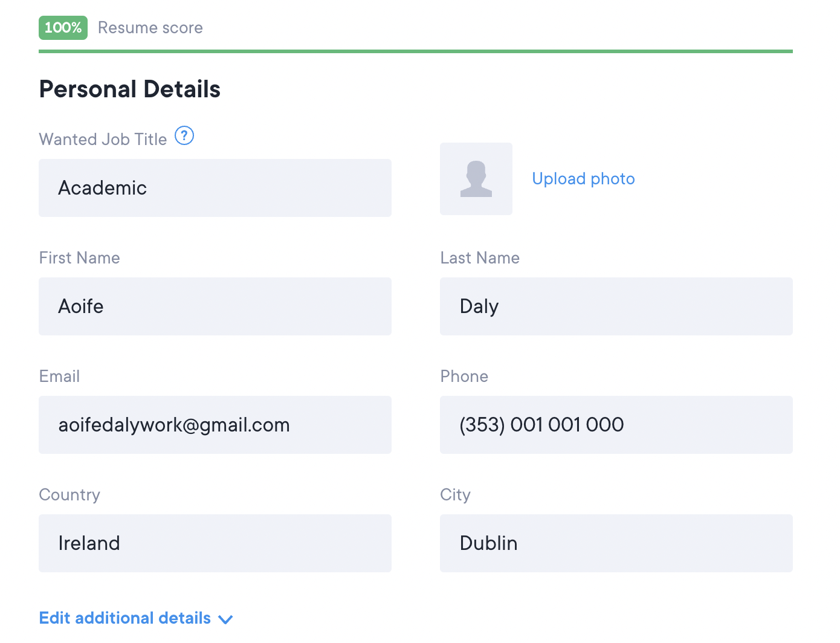This screenshot has height=643, width=840.
Task: Click the Personal Details heading
Action: tap(130, 89)
